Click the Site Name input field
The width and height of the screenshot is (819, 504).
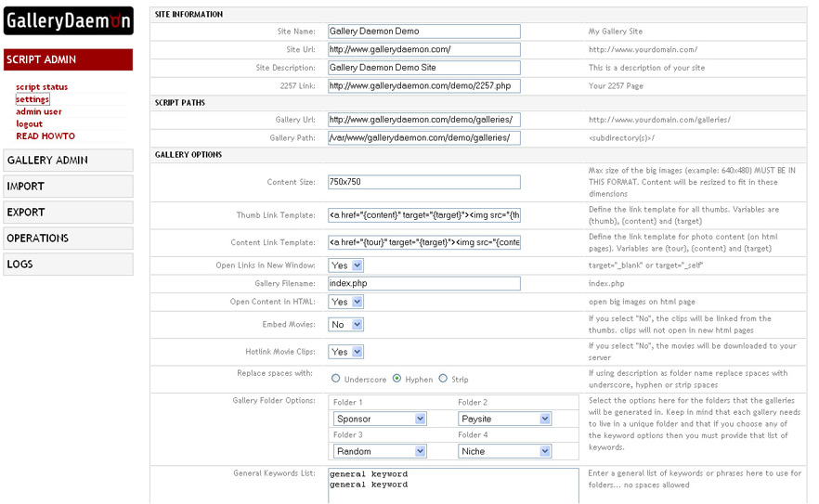tap(424, 32)
